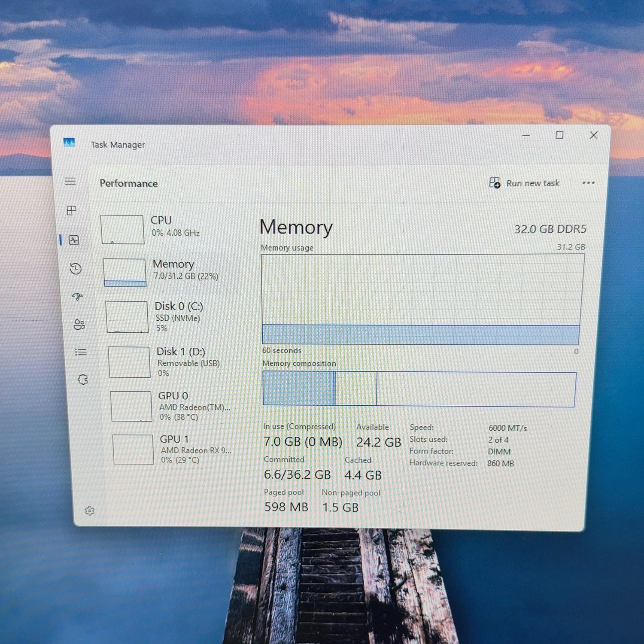Open the Processes page icon
Image resolution: width=644 pixels, height=644 pixels.
point(72,210)
